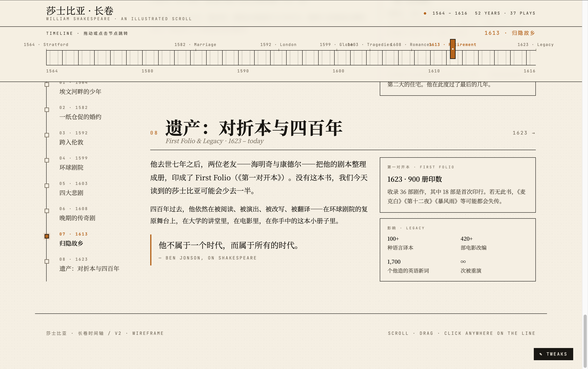Screen dimensions: 588x369
Task: Open the Tweaks panel button
Action: coord(553,354)
